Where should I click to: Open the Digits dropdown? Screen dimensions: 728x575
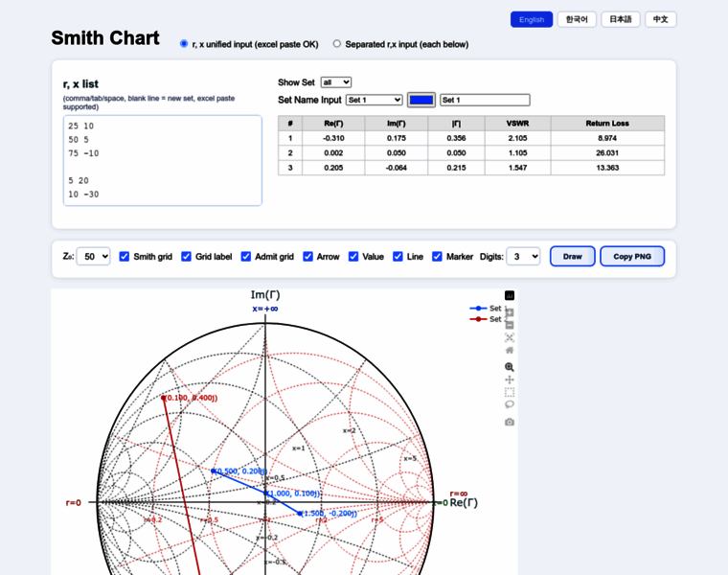(x=523, y=257)
